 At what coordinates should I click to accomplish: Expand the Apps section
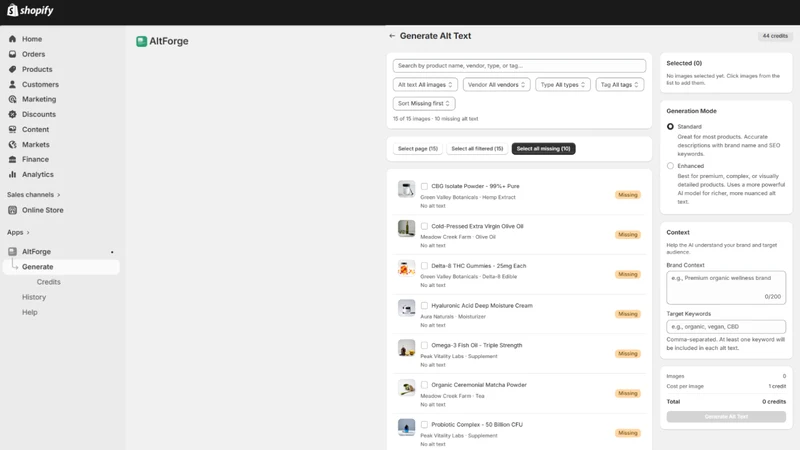[x=18, y=233]
